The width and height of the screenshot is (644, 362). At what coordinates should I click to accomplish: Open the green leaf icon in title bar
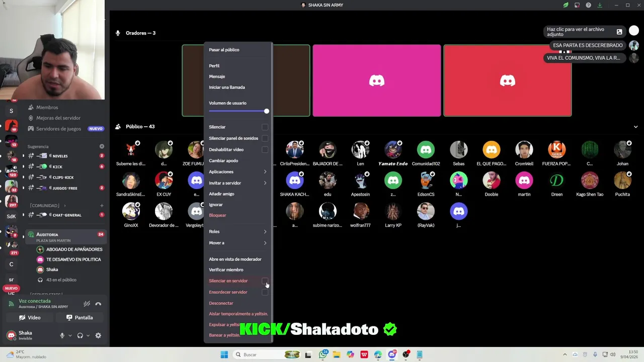(566, 5)
